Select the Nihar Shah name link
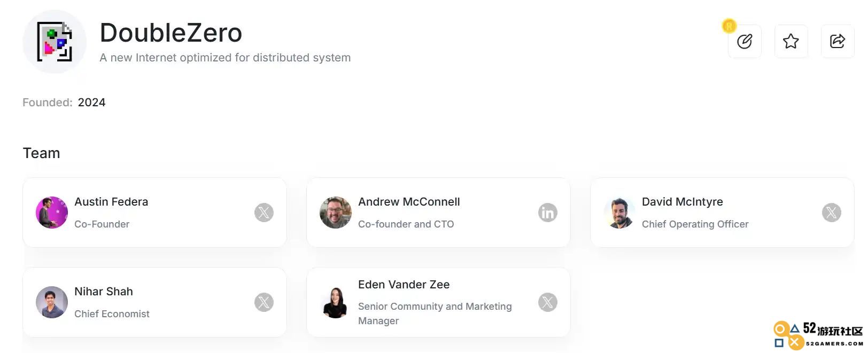 tap(104, 292)
